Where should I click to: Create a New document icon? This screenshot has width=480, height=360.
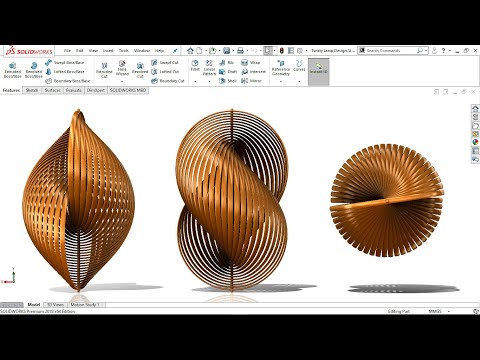[x=199, y=51]
